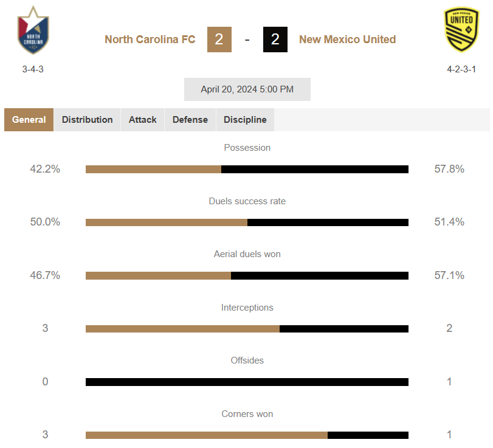Click the North Carolina FC crest logo

pyautogui.click(x=33, y=30)
